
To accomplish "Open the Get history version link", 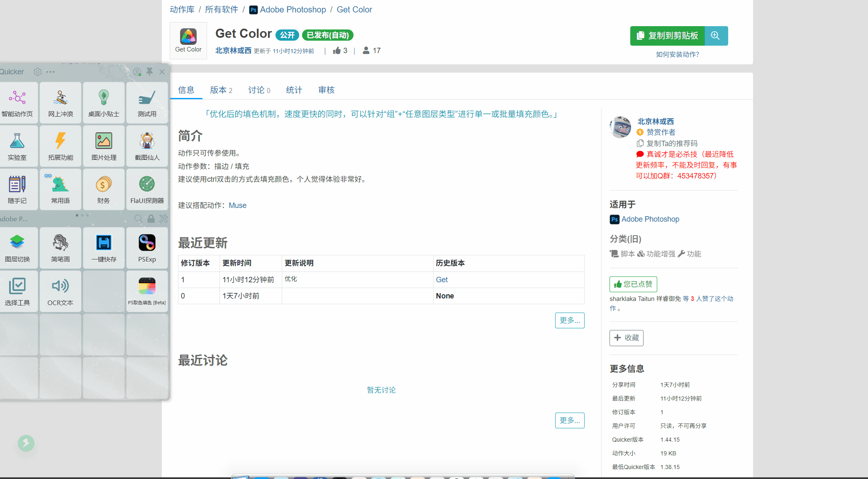I will click(x=442, y=280).
